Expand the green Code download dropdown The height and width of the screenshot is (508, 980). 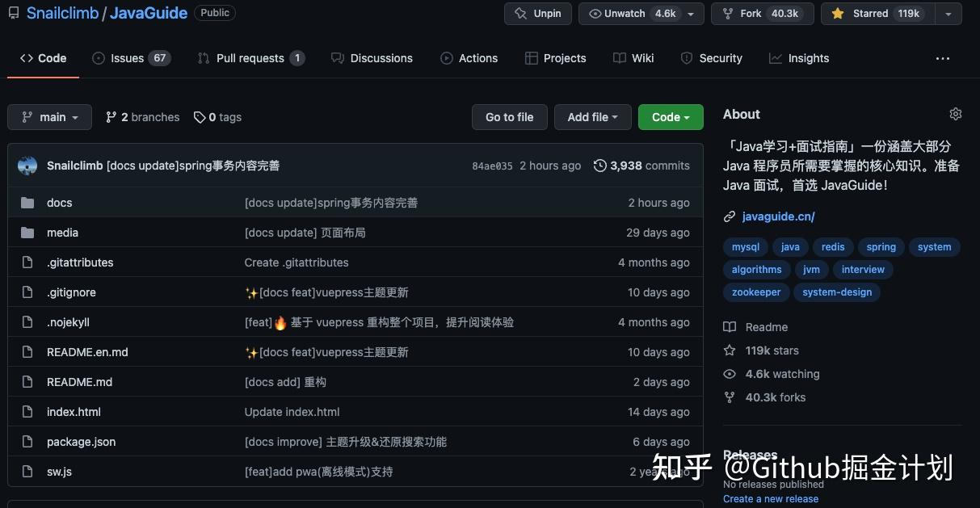tap(671, 116)
